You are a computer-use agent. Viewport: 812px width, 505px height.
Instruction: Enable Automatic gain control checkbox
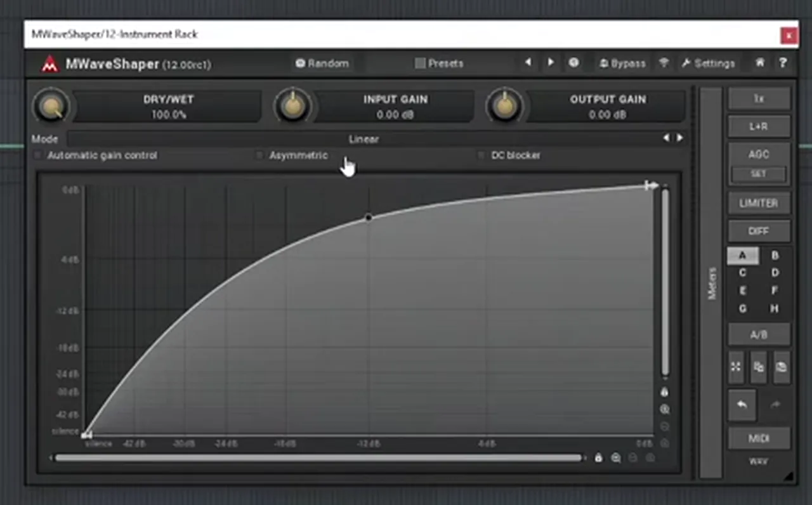pos(37,155)
